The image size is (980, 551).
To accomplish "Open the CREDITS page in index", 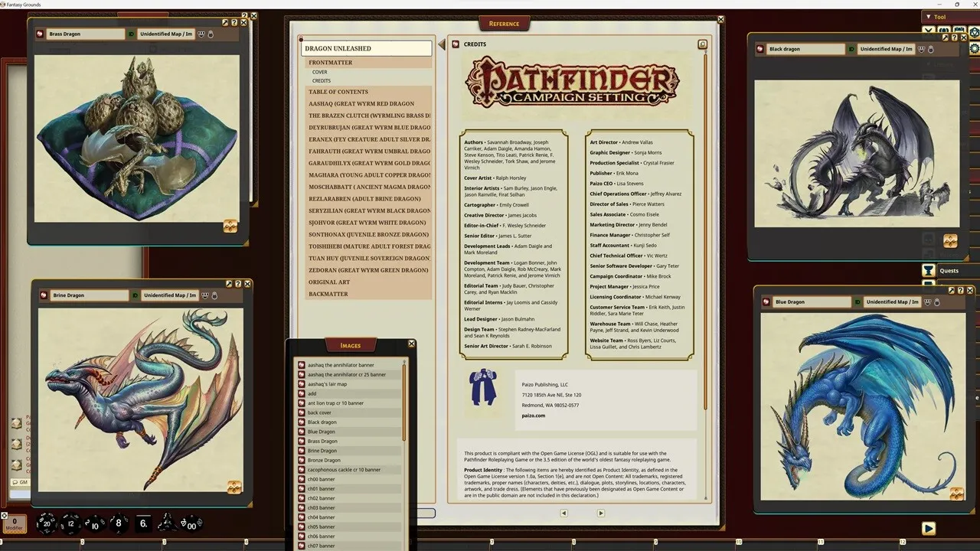I will click(x=322, y=81).
